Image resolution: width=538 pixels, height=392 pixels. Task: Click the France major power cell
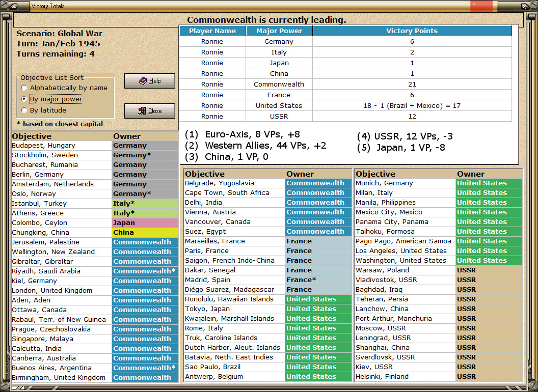[279, 95]
